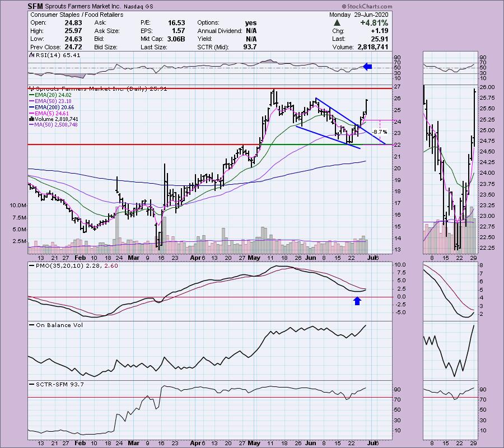Click the Options value yes

(x=251, y=23)
